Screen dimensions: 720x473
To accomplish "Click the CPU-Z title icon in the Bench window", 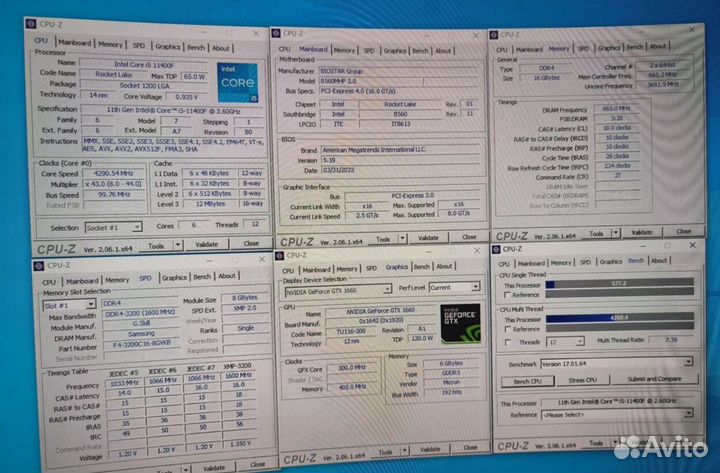I will 496,249.
